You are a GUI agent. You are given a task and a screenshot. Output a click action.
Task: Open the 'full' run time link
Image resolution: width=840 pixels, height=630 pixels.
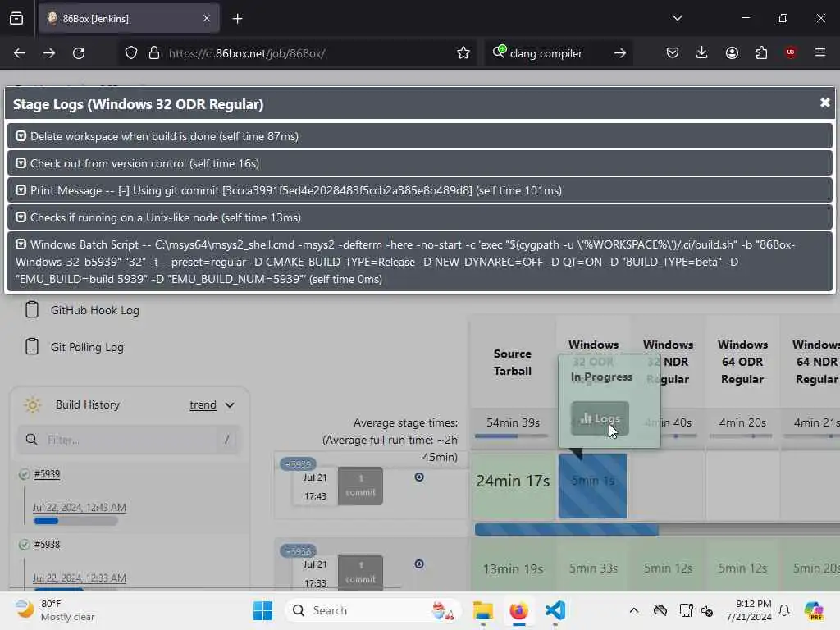click(x=377, y=440)
